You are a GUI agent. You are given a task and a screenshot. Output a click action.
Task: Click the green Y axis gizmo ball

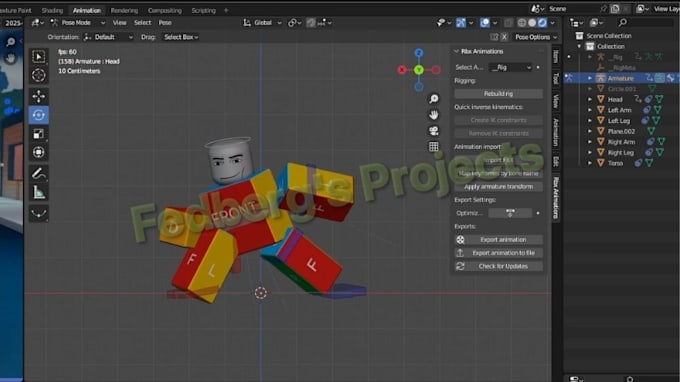coord(418,70)
